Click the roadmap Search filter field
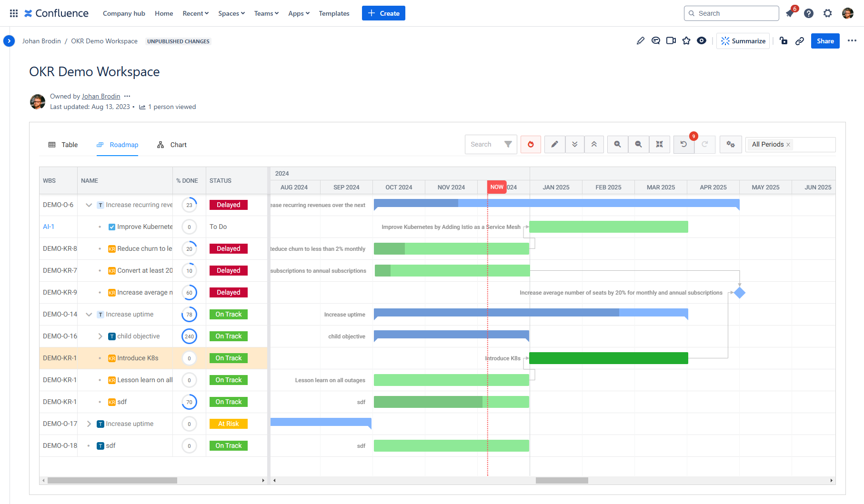Viewport: 864px width, 504px height. [x=483, y=144]
